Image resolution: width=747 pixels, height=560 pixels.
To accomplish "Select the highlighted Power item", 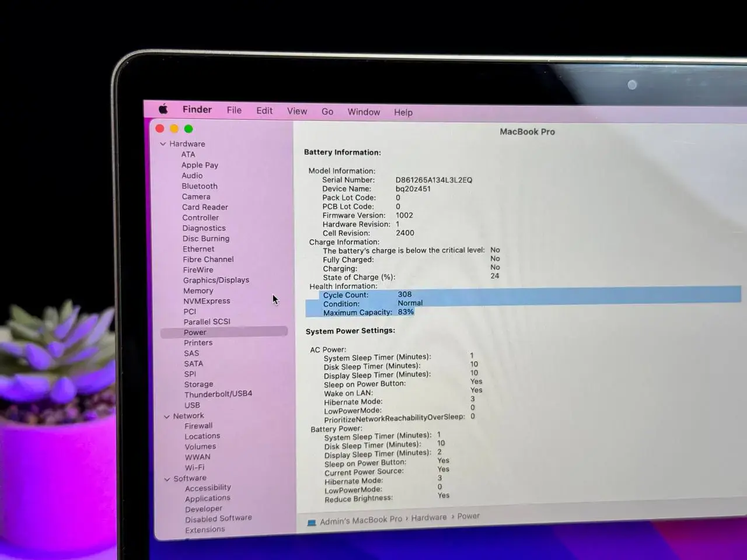I will [224, 332].
